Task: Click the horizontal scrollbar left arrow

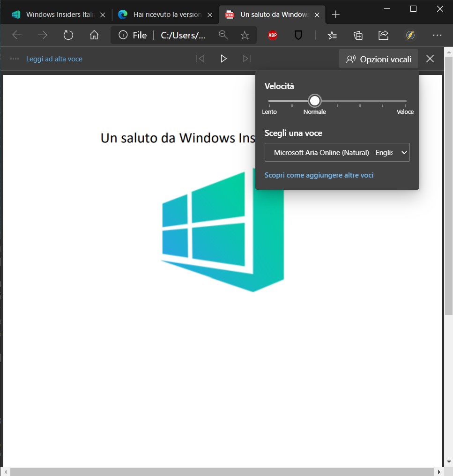Action: 6,472
